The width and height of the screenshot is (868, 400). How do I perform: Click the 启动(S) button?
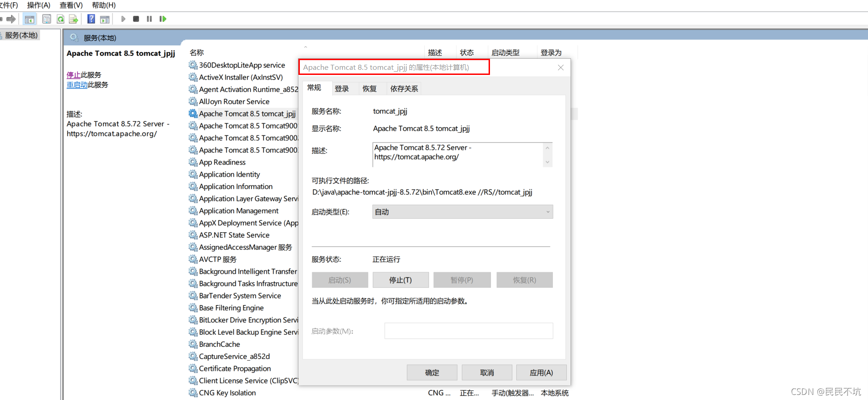340,280
